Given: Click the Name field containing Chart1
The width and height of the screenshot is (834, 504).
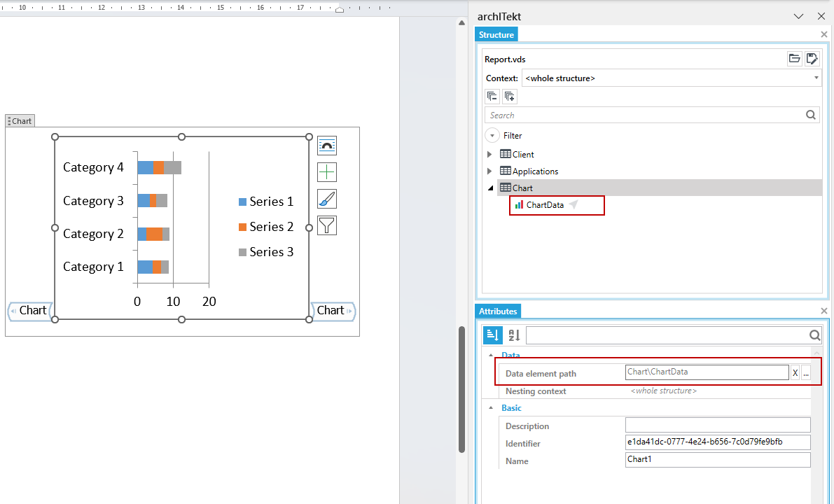Looking at the screenshot, I should [718, 459].
